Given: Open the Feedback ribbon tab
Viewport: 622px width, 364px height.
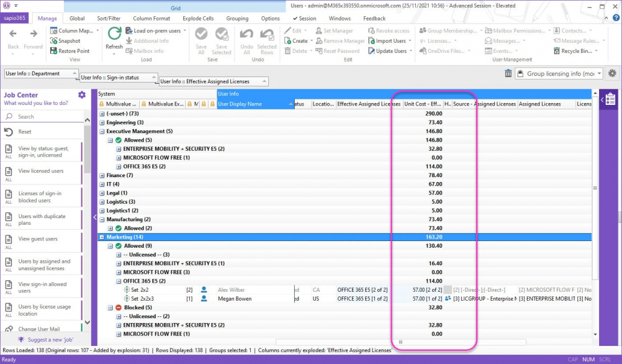Looking at the screenshot, I should pos(374,18).
